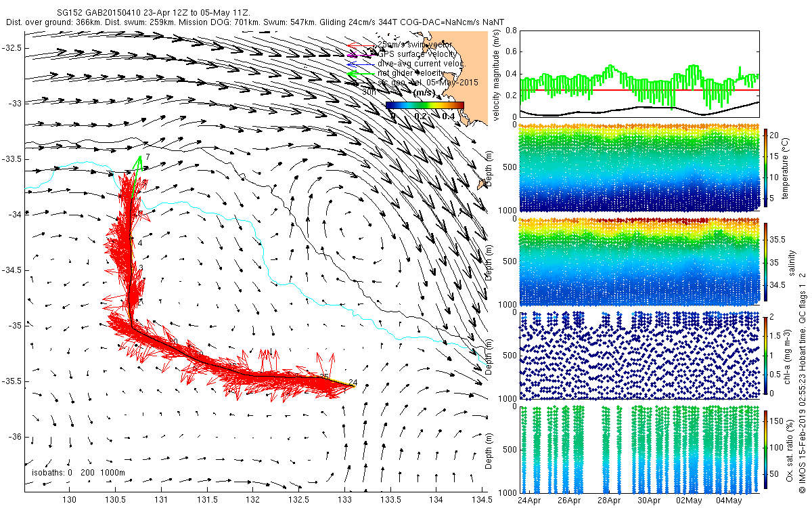Click the '(m/s)' unit label above map colorbar
This screenshot has height=508, width=812.
tap(424, 92)
